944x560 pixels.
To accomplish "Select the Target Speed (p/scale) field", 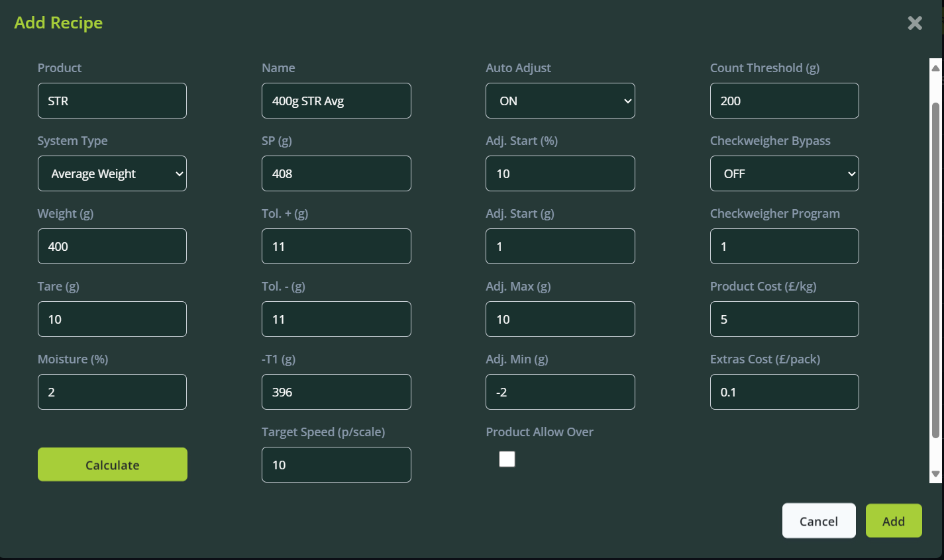I will pyautogui.click(x=336, y=465).
